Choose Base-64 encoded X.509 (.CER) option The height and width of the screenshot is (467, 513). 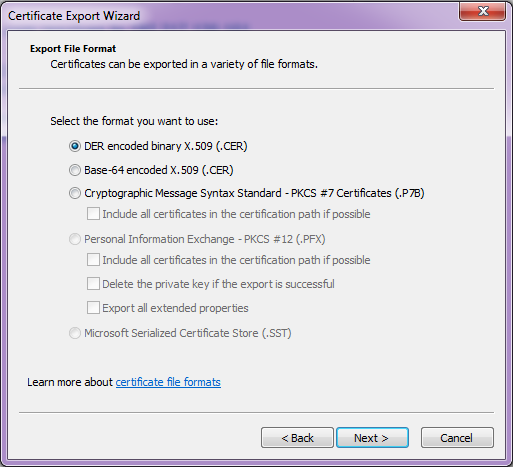[x=75, y=170]
